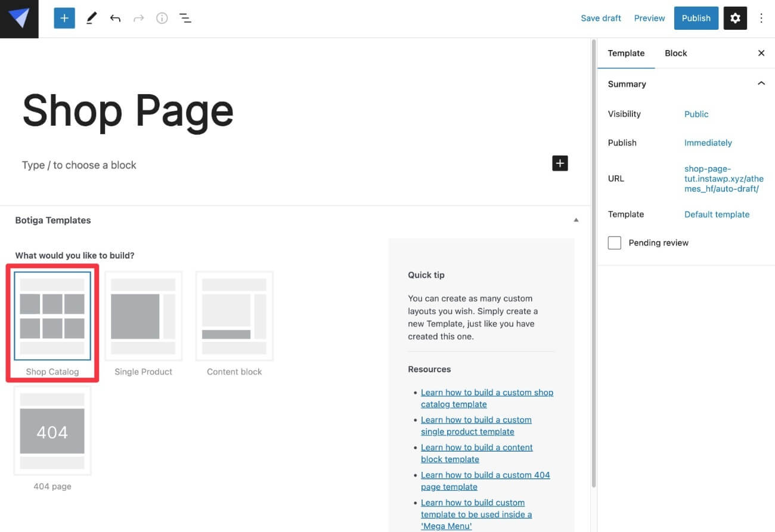The width and height of the screenshot is (775, 532).
Task: Click the black add block plus icon
Action: tap(560, 163)
